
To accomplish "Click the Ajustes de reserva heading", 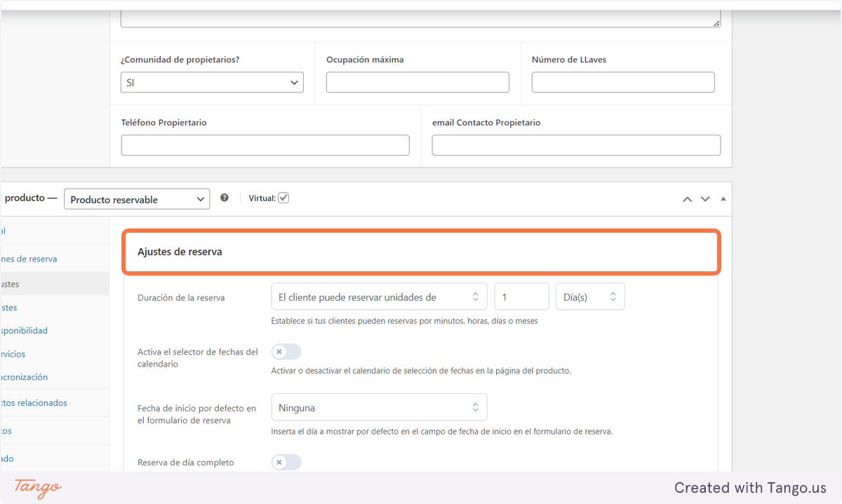I will tap(180, 252).
